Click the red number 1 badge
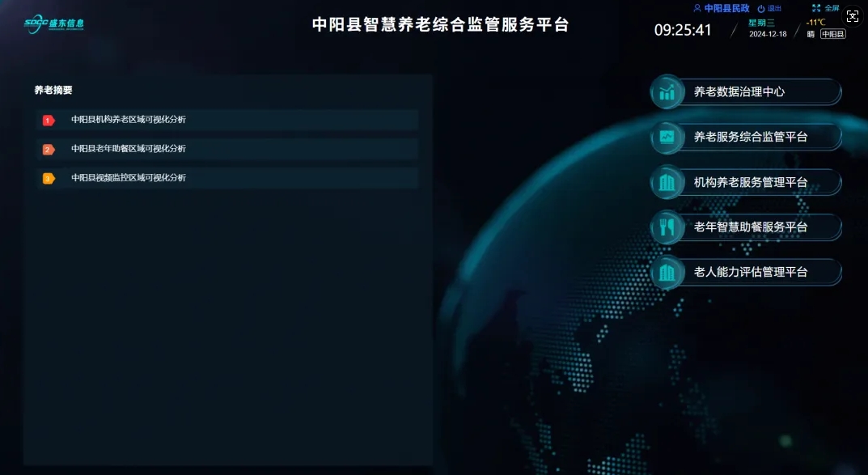This screenshot has height=475, width=868. (x=49, y=120)
